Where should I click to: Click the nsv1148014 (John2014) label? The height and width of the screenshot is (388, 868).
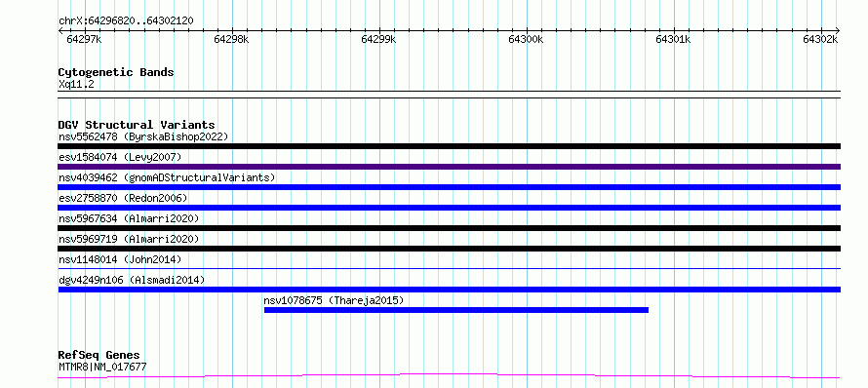tap(120, 259)
